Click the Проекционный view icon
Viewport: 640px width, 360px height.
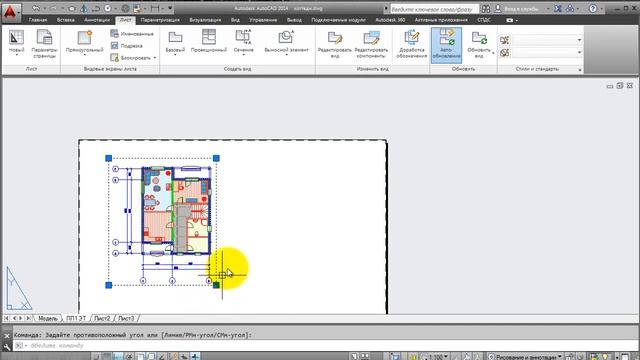[x=209, y=38]
